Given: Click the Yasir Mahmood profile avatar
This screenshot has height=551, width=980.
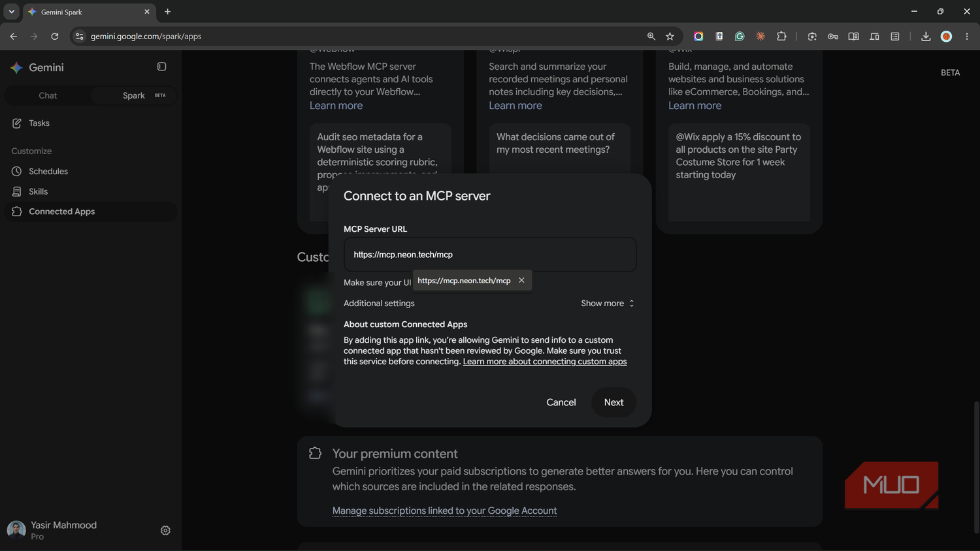Looking at the screenshot, I should (16, 529).
